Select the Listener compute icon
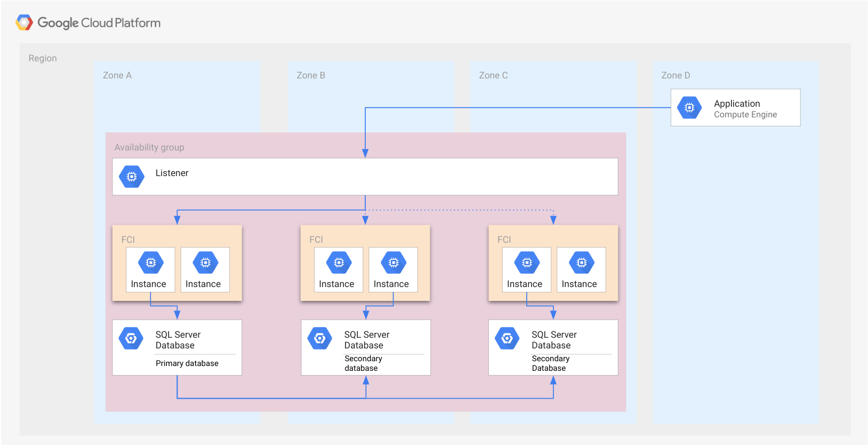Screen dimensions: 868x445 point(132,177)
